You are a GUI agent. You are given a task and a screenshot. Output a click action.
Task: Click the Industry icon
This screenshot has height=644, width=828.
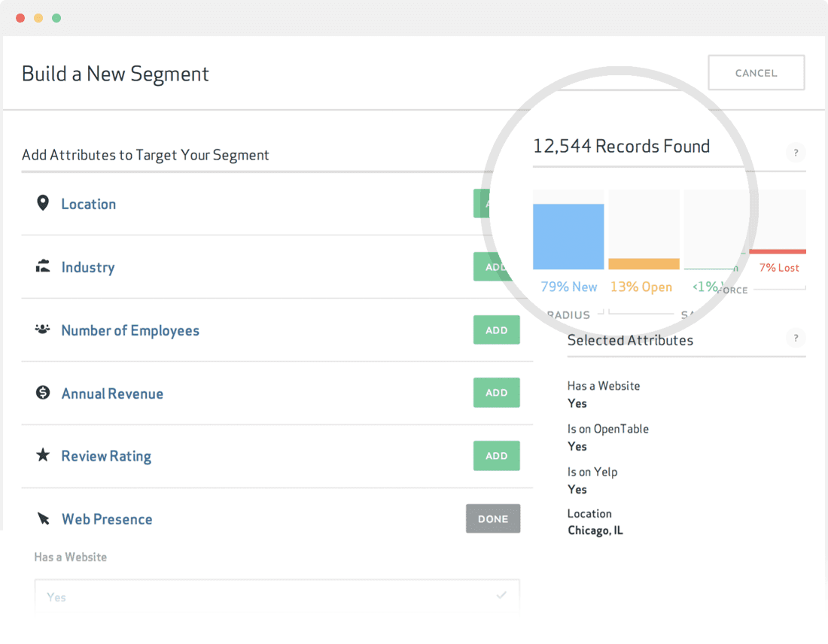point(43,266)
